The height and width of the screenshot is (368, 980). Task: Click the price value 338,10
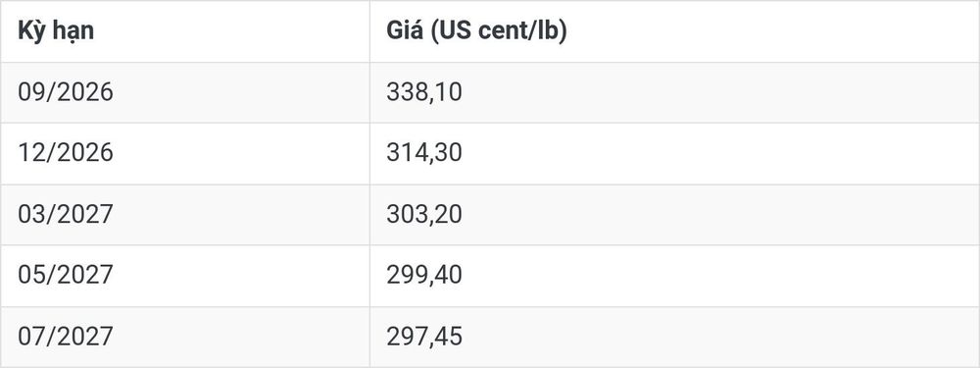(423, 92)
